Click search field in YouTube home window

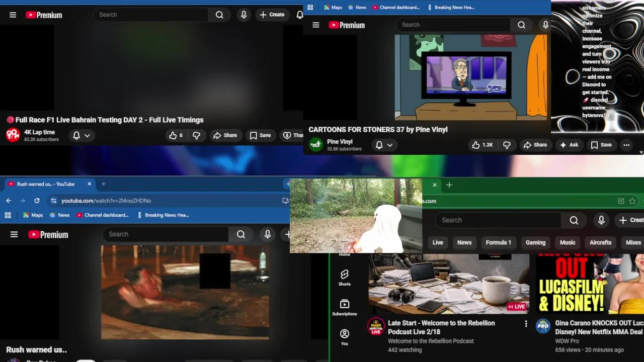point(499,220)
